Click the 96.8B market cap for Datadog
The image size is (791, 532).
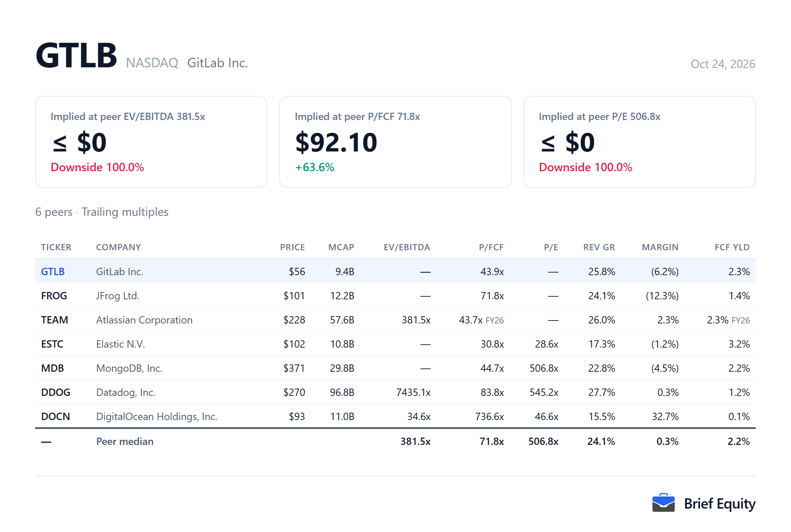click(342, 392)
